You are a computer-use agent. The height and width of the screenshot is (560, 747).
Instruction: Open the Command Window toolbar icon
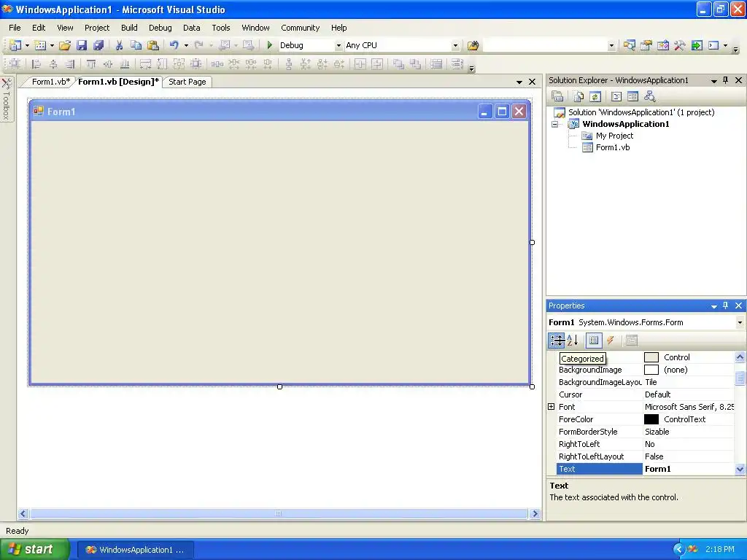(x=713, y=45)
